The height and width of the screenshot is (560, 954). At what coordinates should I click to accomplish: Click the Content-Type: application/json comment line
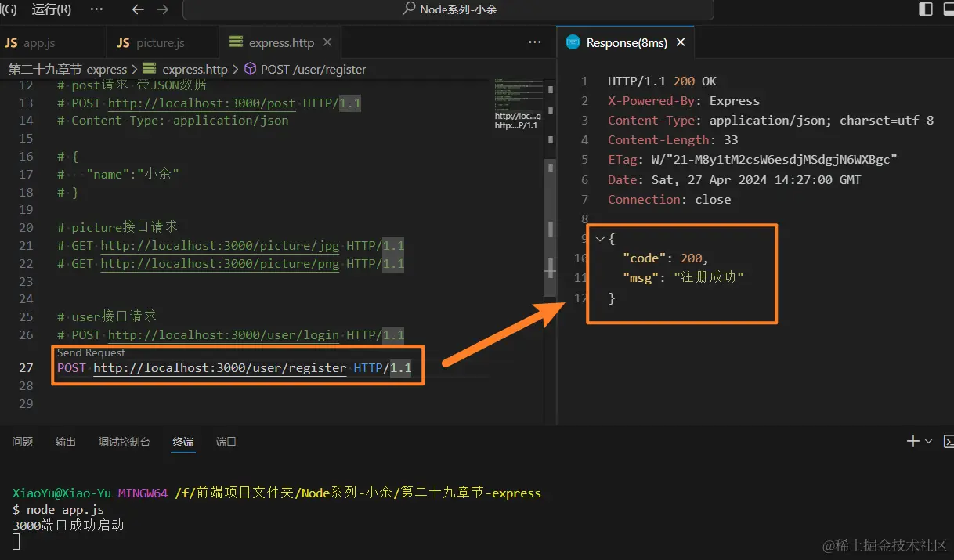click(173, 121)
